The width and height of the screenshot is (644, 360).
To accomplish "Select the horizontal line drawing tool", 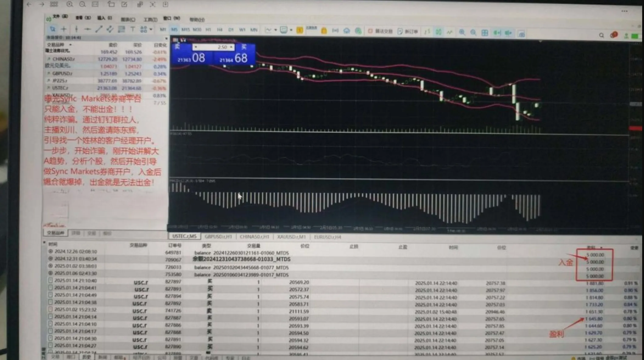I will (87, 29).
